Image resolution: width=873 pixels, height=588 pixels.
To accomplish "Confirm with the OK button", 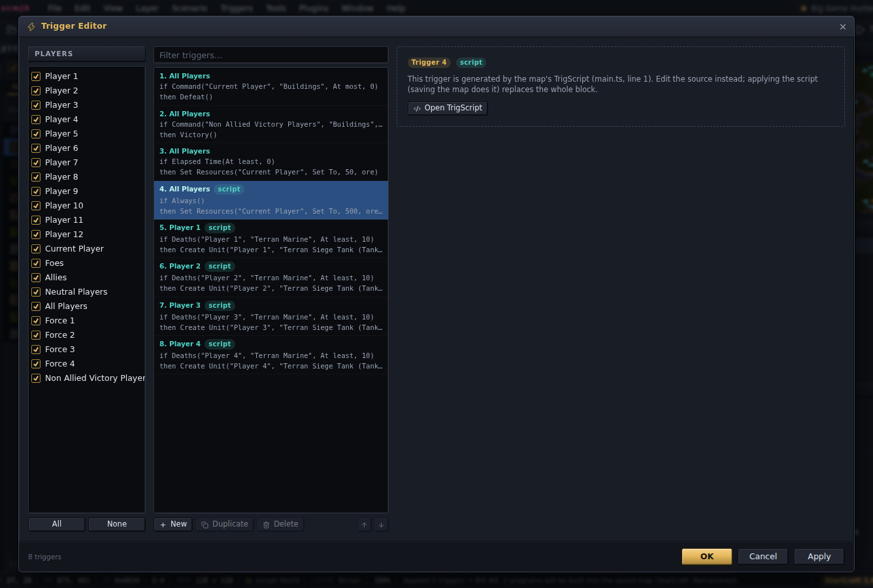I will pyautogui.click(x=707, y=557).
